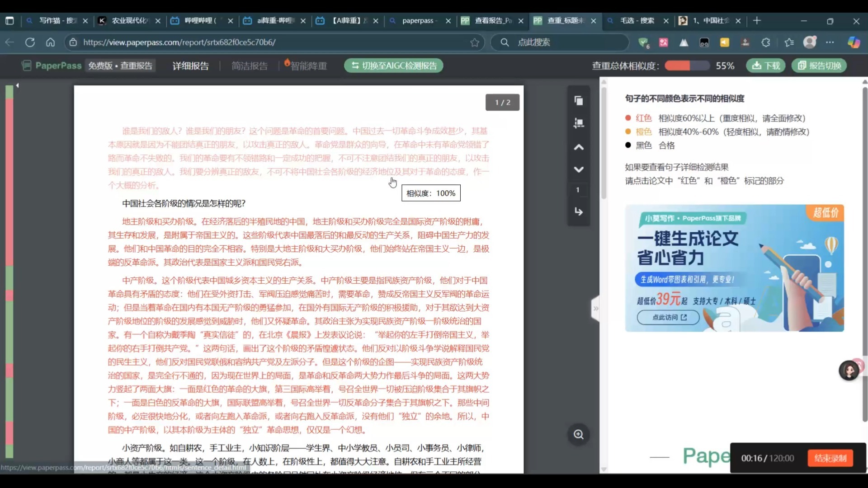The width and height of the screenshot is (868, 488).
Task: Collapse the left color-bar sidebar with the small arrow
Action: [x=17, y=85]
